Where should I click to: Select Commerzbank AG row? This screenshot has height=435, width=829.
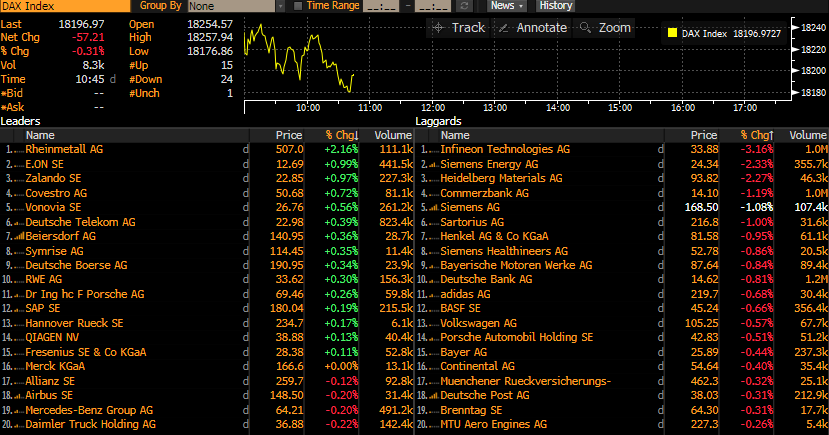pyautogui.click(x=622, y=193)
